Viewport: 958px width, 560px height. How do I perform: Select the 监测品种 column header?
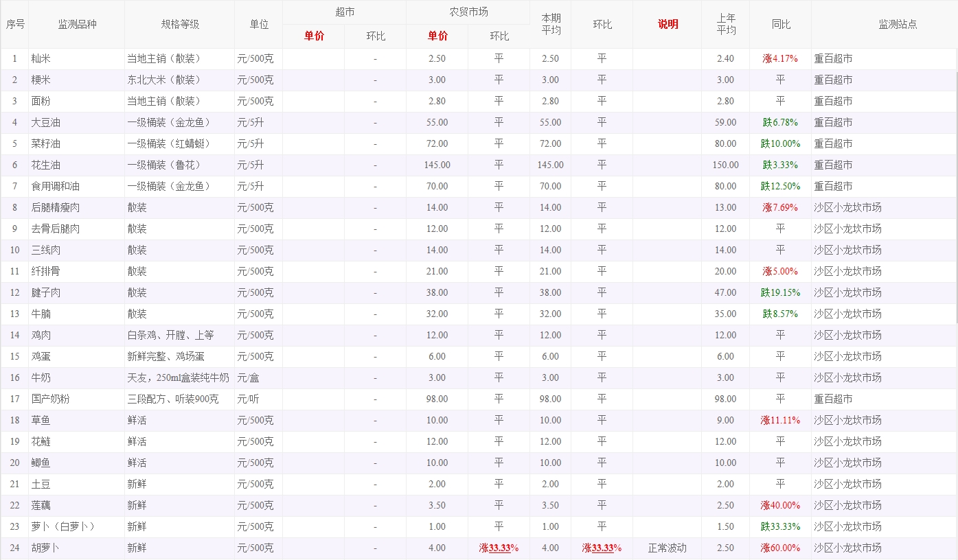pyautogui.click(x=77, y=24)
